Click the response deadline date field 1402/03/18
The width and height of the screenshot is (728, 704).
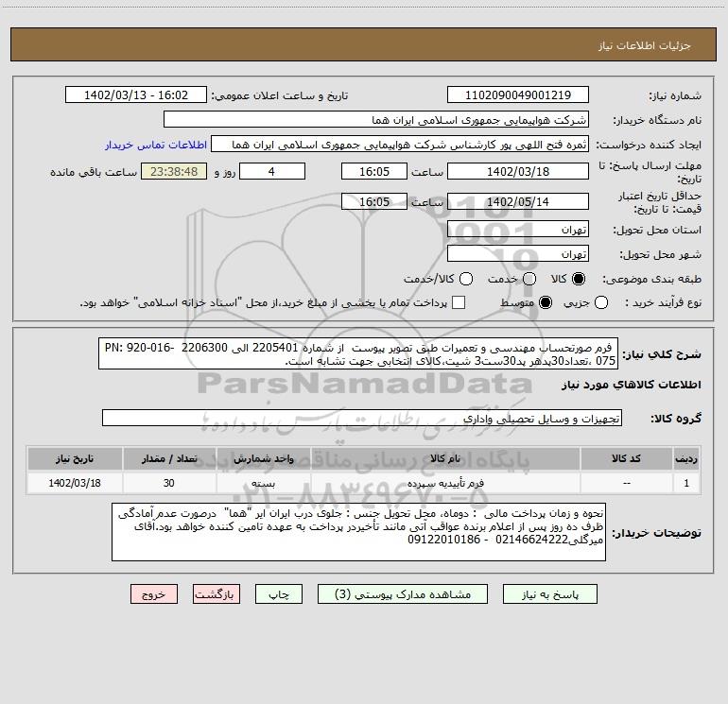[517, 172]
